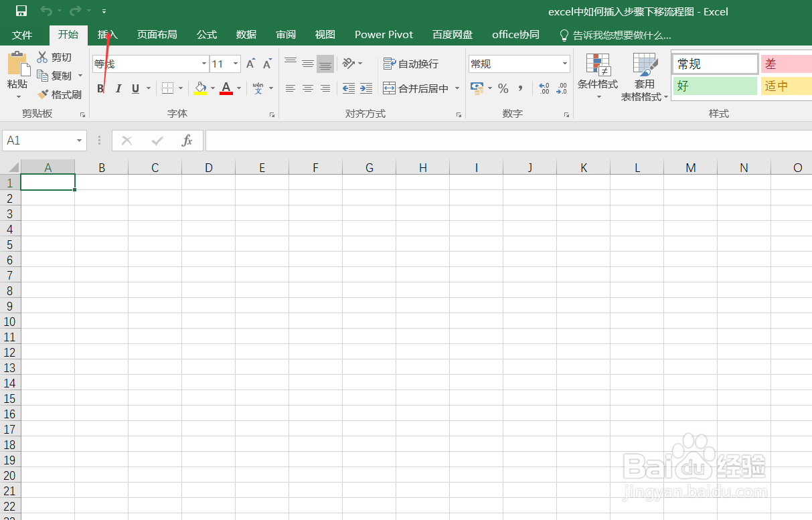Open the 字体 dialog launcher
The image size is (812, 520).
(272, 115)
